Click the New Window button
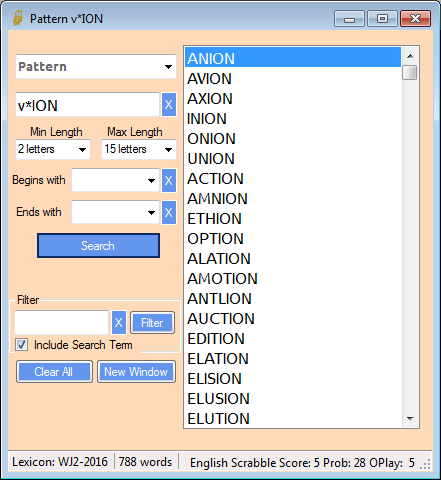This screenshot has height=480, width=441. point(136,372)
